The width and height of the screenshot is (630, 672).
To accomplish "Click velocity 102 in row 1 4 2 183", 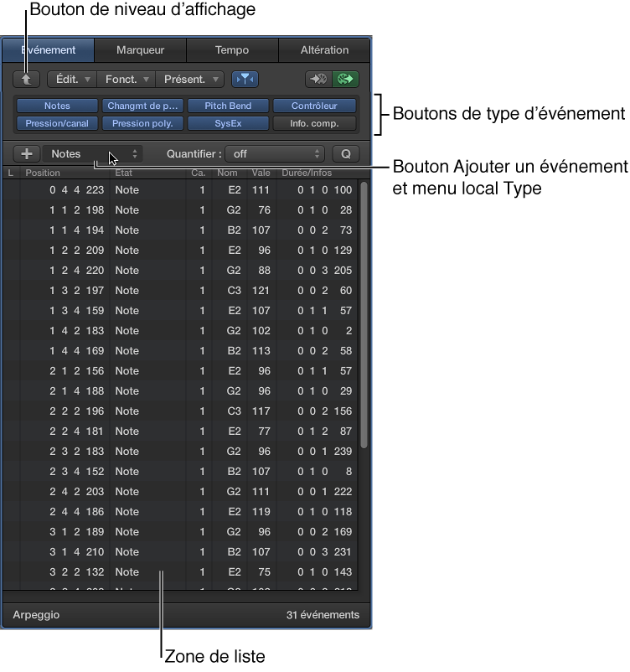I will point(261,331).
